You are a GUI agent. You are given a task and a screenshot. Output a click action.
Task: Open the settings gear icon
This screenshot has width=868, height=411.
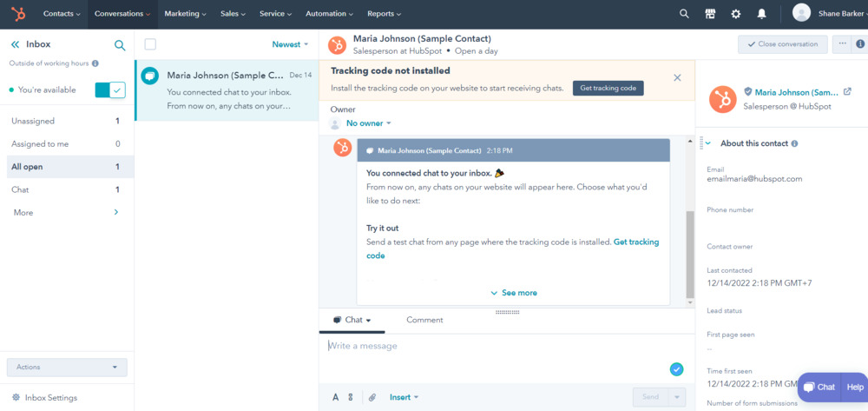736,14
